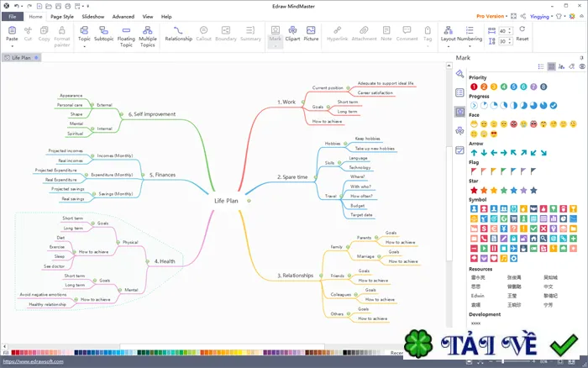The height and width of the screenshot is (368, 588).
Task: Reset the layout spacing
Action: click(522, 33)
